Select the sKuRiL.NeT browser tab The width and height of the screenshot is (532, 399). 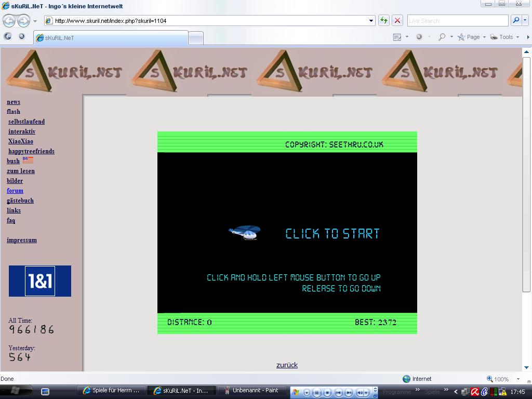[x=111, y=37]
